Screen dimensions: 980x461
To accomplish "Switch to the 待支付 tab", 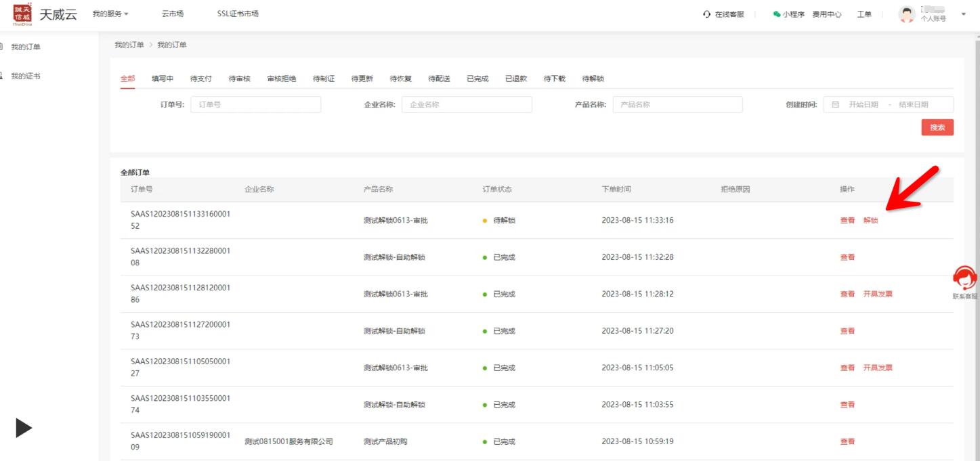I will coord(201,79).
